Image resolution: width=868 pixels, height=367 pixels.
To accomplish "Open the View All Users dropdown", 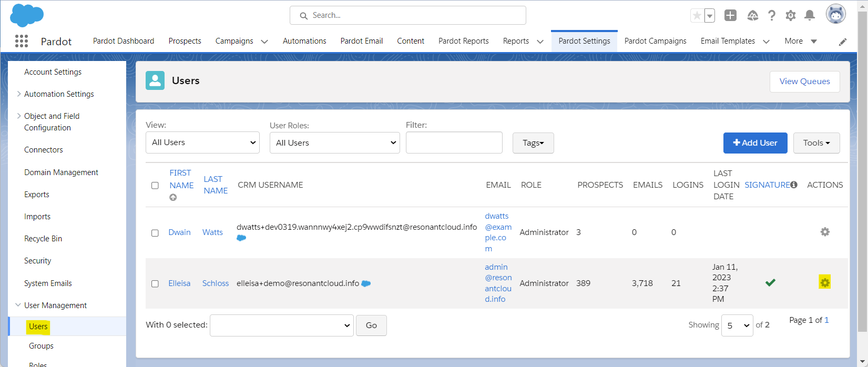I will pos(202,142).
